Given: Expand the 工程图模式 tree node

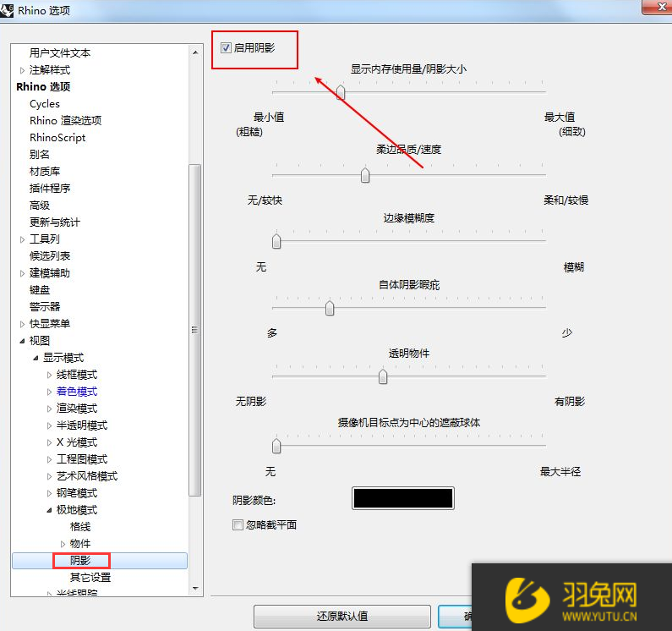Looking at the screenshot, I should click(x=49, y=459).
